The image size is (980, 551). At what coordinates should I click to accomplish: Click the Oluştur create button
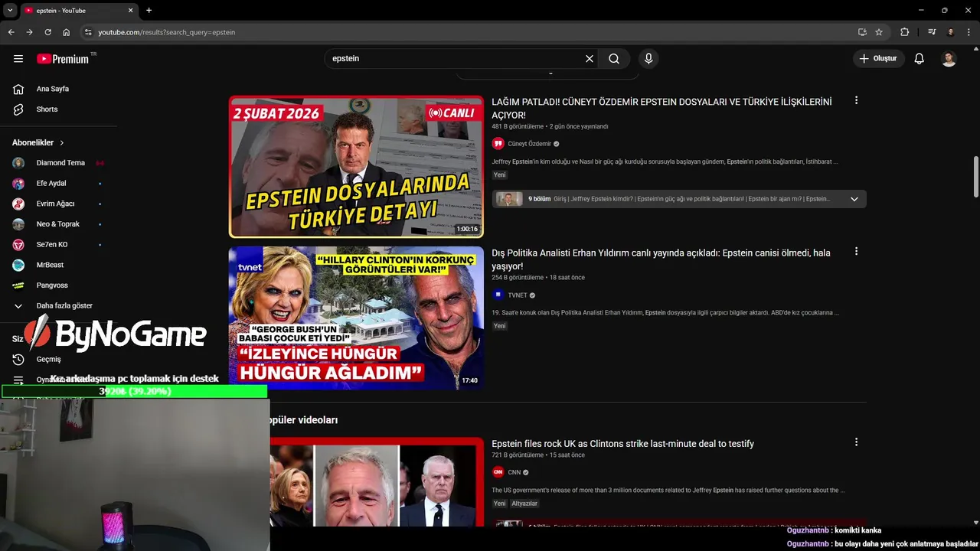(879, 58)
